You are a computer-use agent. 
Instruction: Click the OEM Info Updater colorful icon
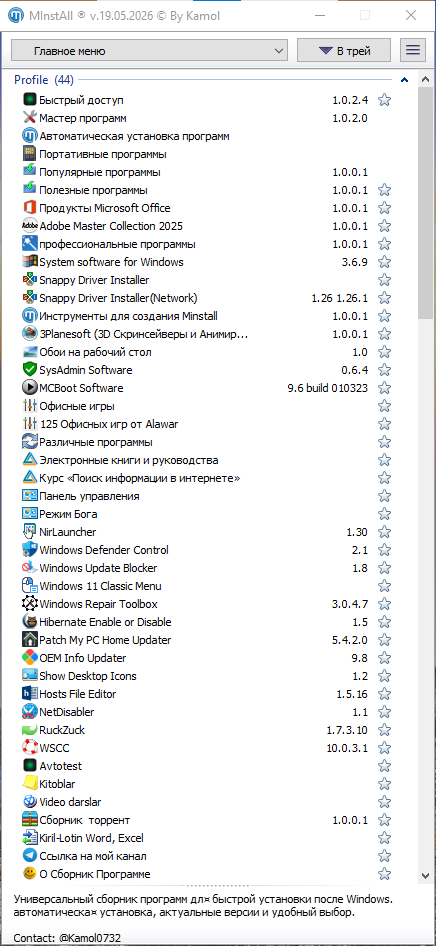30,658
